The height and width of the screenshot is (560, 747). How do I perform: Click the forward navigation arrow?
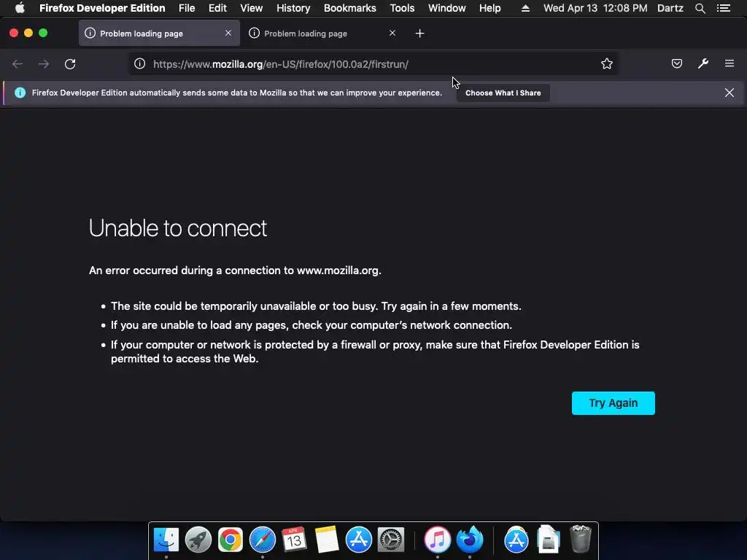[x=44, y=64]
